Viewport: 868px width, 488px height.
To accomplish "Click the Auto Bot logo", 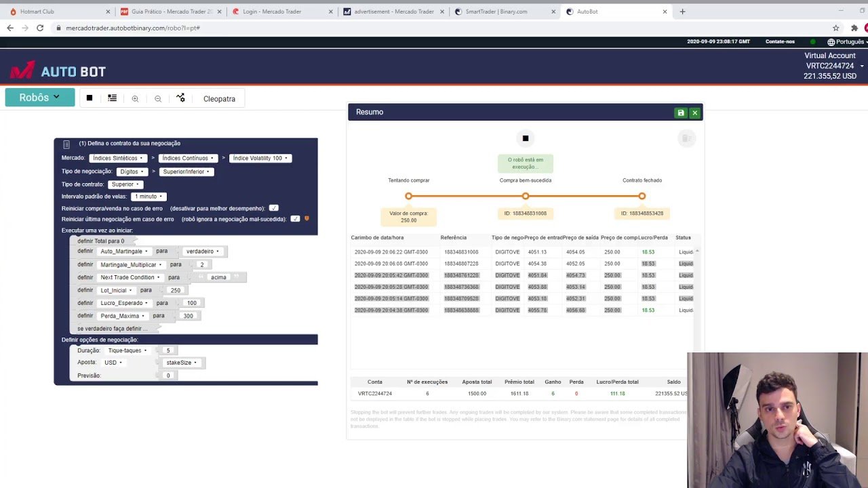I will 58,70.
